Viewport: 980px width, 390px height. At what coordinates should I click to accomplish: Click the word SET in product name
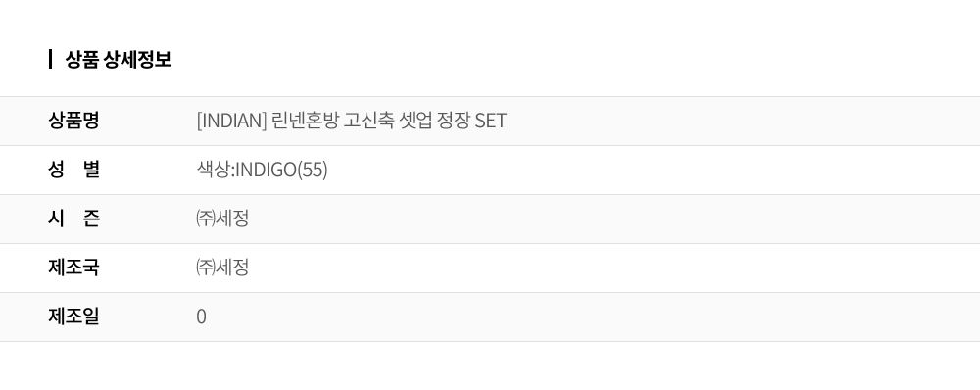[x=491, y=120]
